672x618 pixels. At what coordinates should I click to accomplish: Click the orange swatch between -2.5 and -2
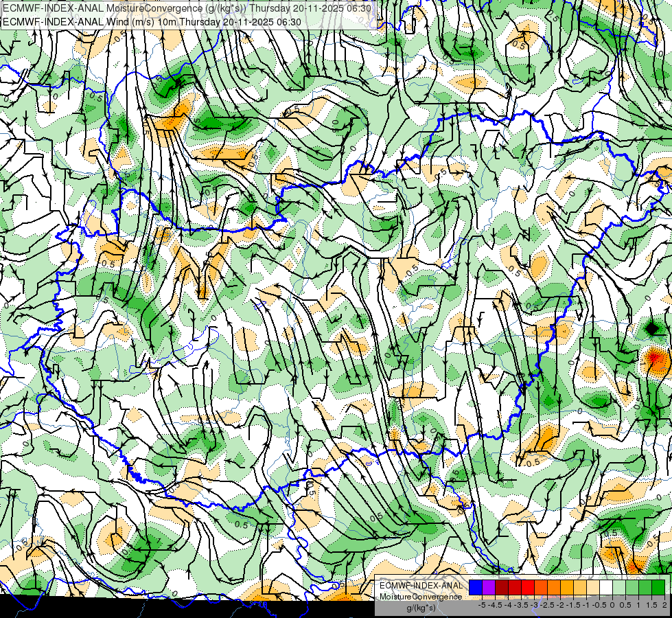(554, 588)
